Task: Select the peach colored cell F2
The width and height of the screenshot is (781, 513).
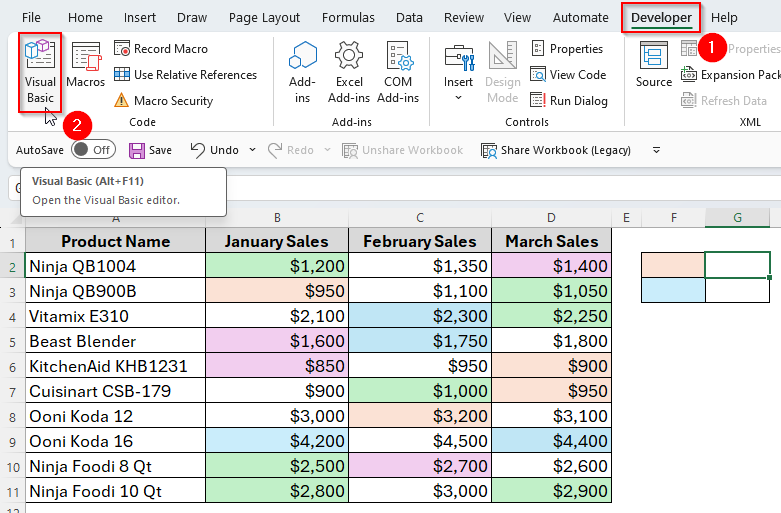Action: coord(673,265)
